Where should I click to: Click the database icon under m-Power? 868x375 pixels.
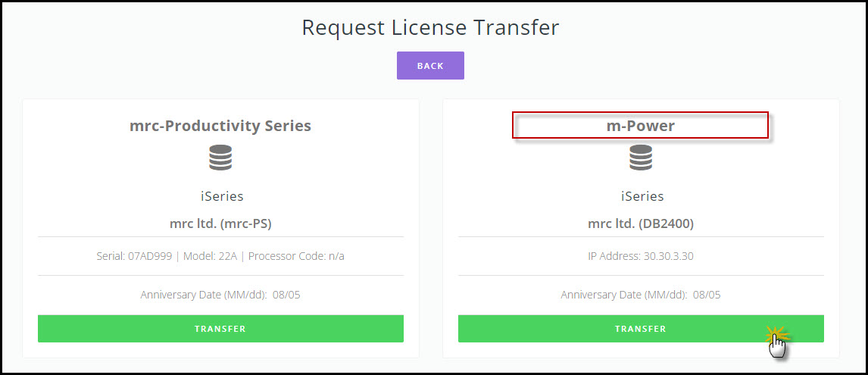(641, 158)
